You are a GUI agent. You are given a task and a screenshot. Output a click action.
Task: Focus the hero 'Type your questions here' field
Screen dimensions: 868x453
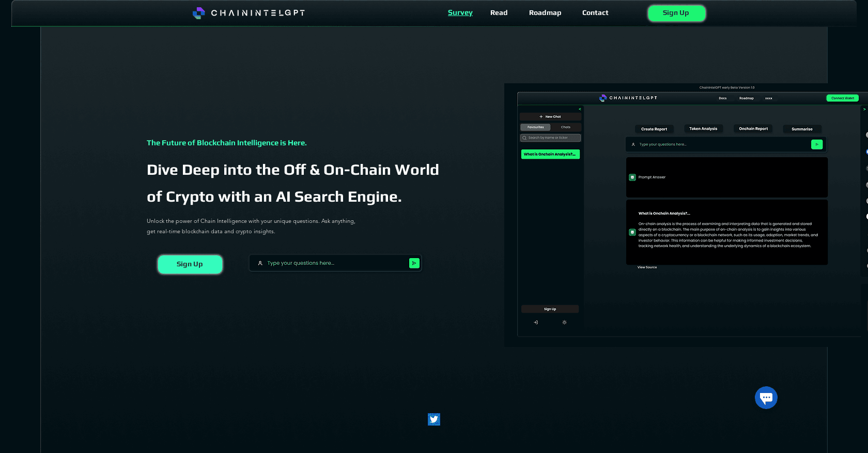click(x=335, y=263)
